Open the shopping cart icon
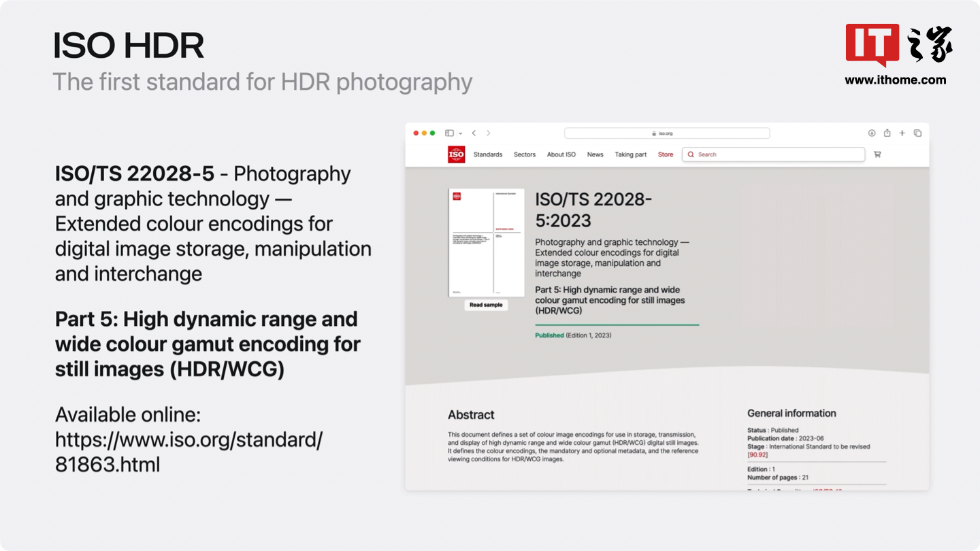The image size is (980, 551). point(877,154)
